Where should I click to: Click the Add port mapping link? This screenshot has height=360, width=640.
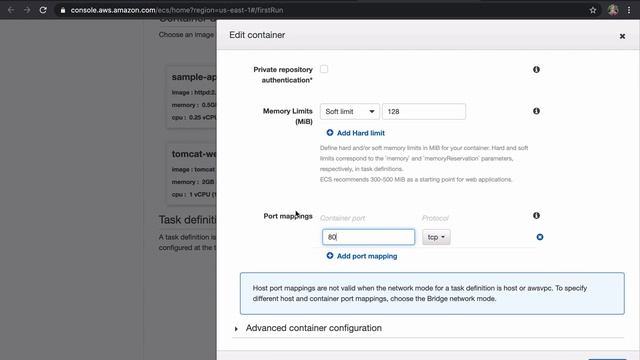coord(367,256)
